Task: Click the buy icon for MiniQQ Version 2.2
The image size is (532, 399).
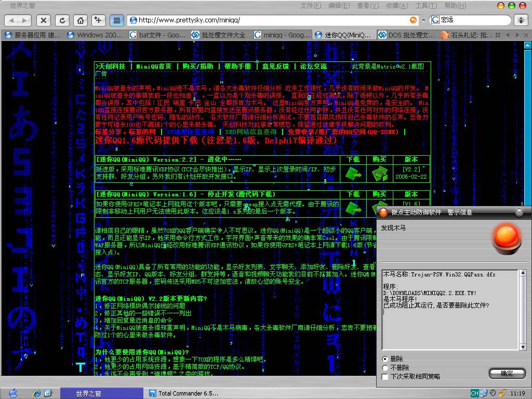Action: [x=380, y=174]
